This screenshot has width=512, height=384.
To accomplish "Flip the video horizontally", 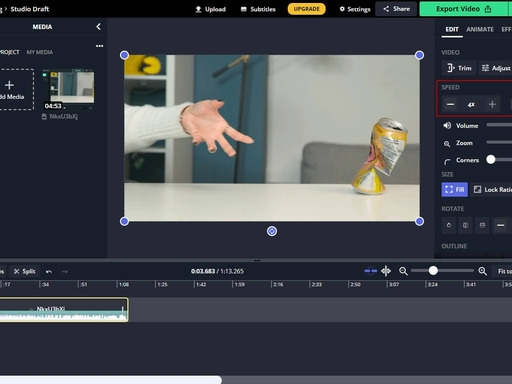I will tap(466, 225).
